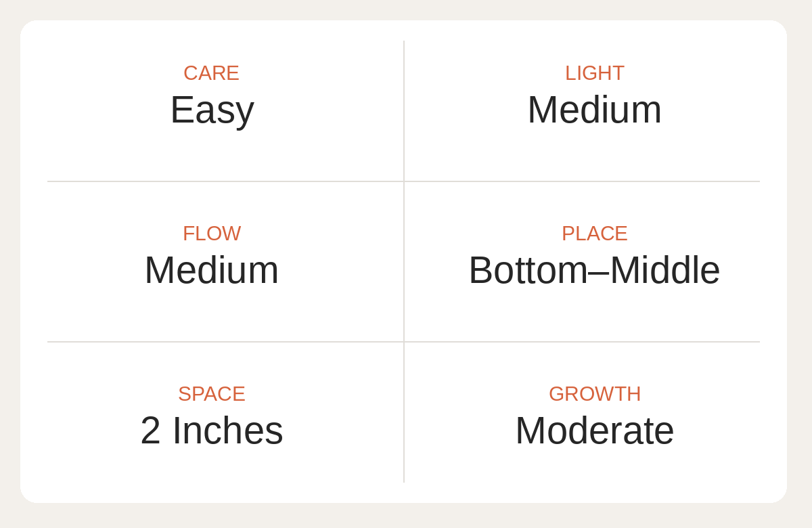Viewport: 812px width, 528px height.
Task: Click the horizontal divider above SPACE
Action: click(x=225, y=342)
